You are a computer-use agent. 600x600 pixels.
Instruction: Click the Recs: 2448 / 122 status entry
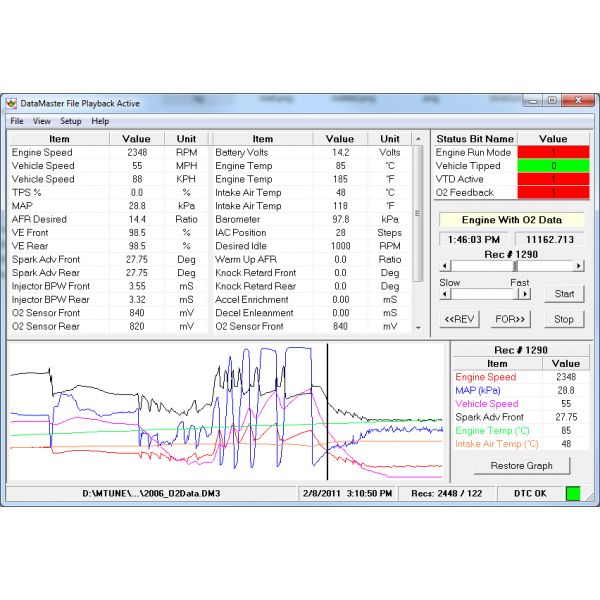click(x=447, y=493)
